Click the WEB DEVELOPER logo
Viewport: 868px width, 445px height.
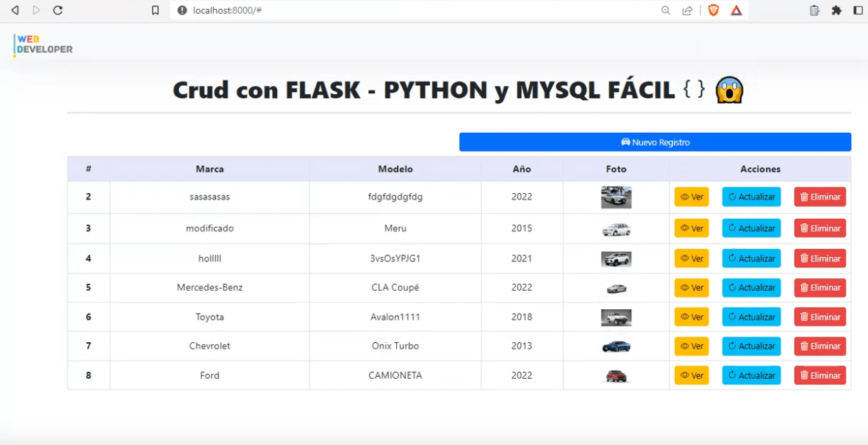[x=42, y=45]
